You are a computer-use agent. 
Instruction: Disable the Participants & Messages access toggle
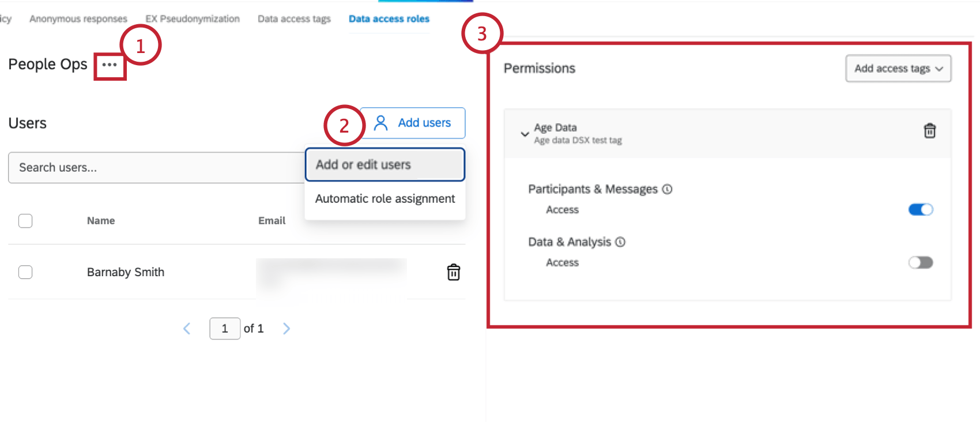pos(920,210)
